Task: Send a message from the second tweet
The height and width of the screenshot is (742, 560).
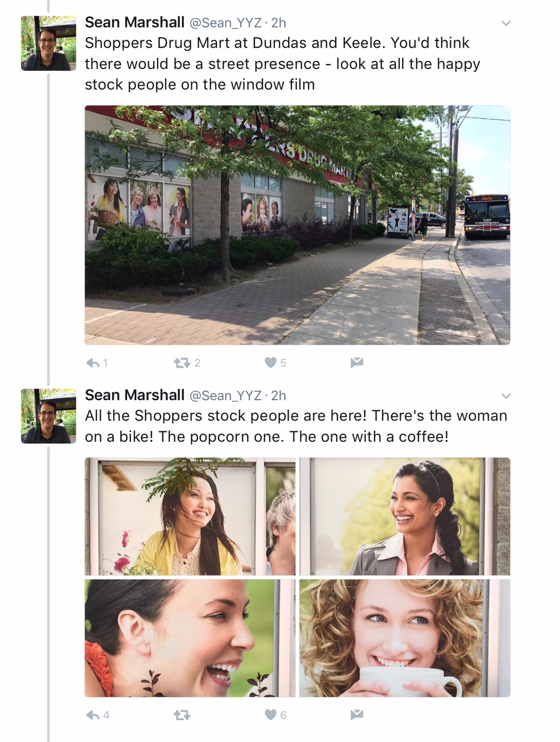Action: (357, 715)
